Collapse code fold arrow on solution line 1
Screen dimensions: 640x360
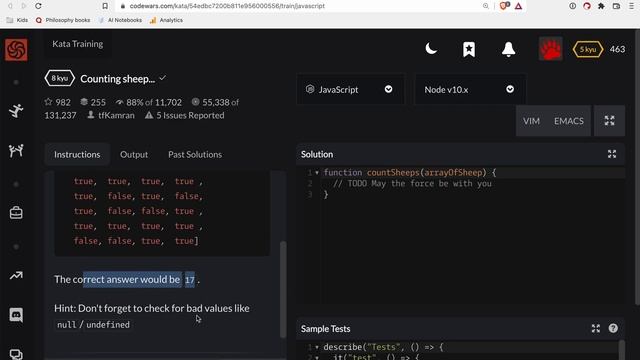(317, 173)
